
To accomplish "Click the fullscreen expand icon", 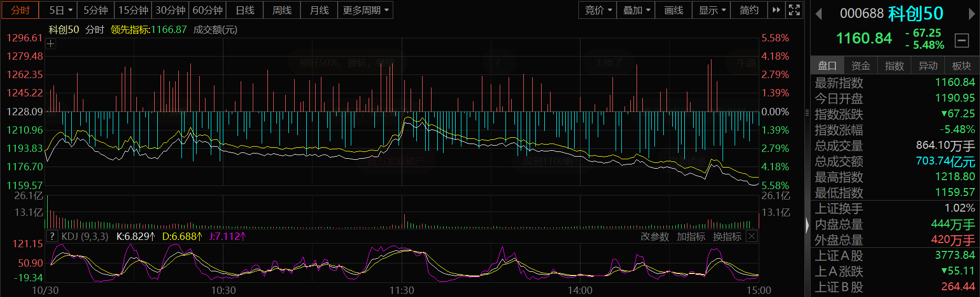I will [x=794, y=10].
